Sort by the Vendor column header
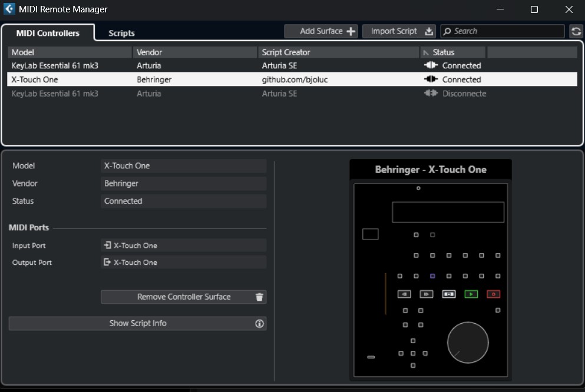 [195, 52]
